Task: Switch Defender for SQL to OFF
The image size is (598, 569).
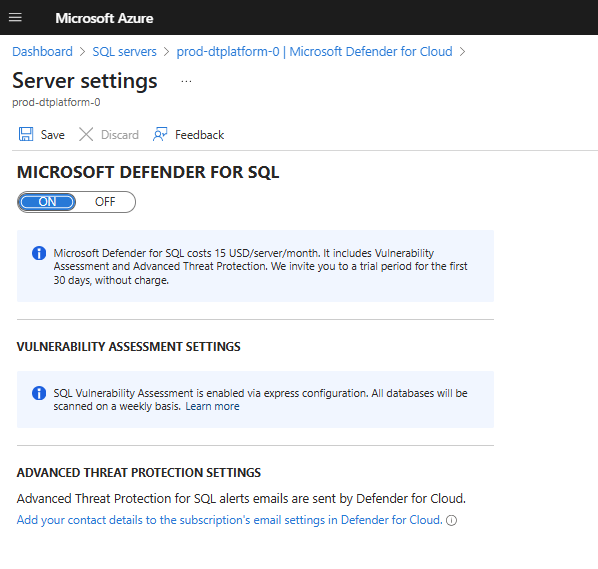Action: 105,202
